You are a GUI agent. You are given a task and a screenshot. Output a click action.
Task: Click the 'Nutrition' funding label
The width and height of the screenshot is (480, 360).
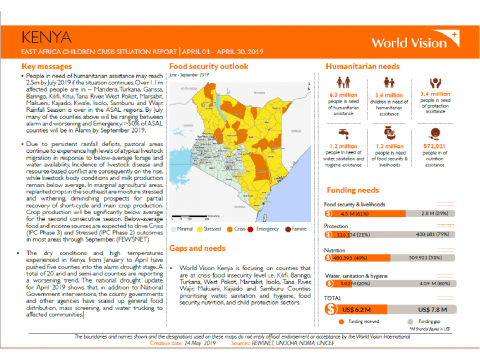pos(335,250)
